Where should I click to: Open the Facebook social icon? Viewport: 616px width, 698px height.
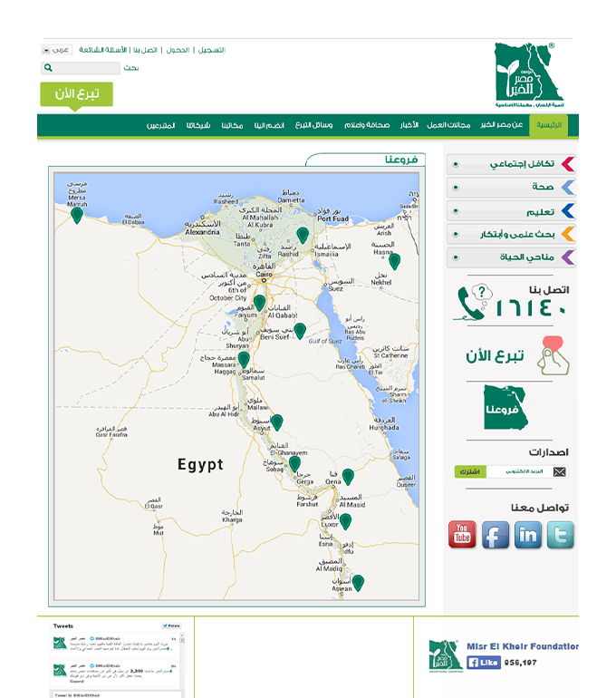point(495,534)
